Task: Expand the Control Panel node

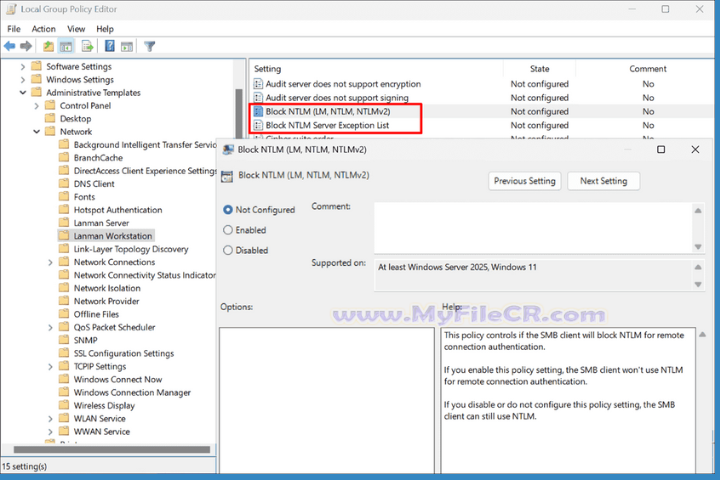Action: point(37,106)
